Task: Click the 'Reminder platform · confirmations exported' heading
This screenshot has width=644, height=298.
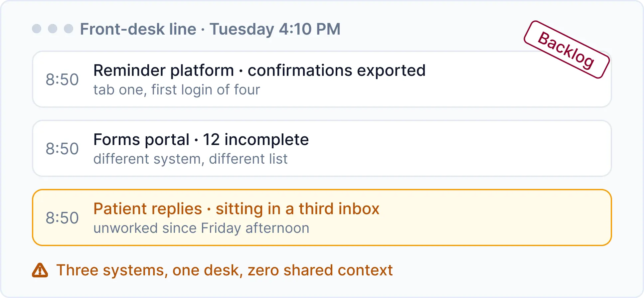Action: coord(259,71)
